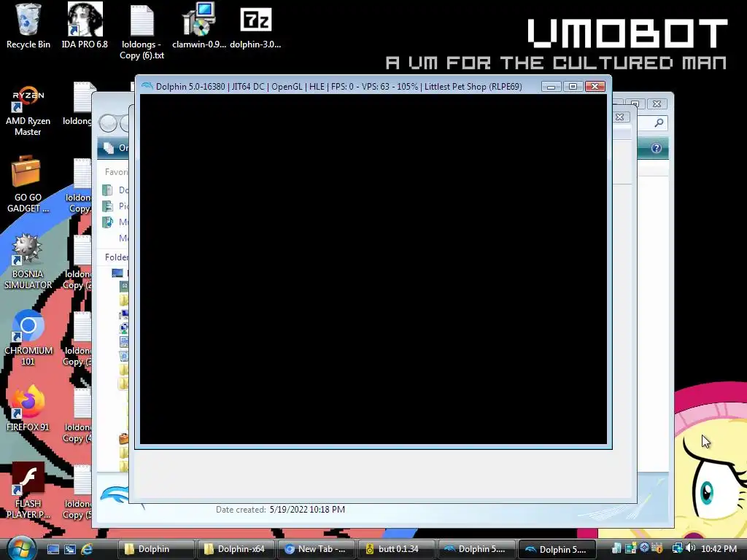Select loldongs - Copy (6).txt file
This screenshot has height=560, width=747.
click(x=142, y=31)
